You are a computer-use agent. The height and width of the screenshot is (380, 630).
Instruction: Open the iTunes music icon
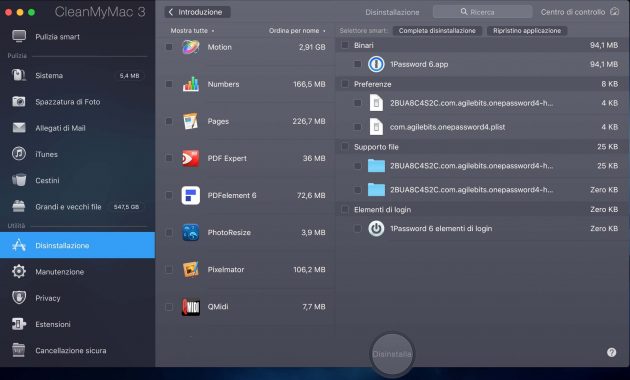click(x=19, y=154)
